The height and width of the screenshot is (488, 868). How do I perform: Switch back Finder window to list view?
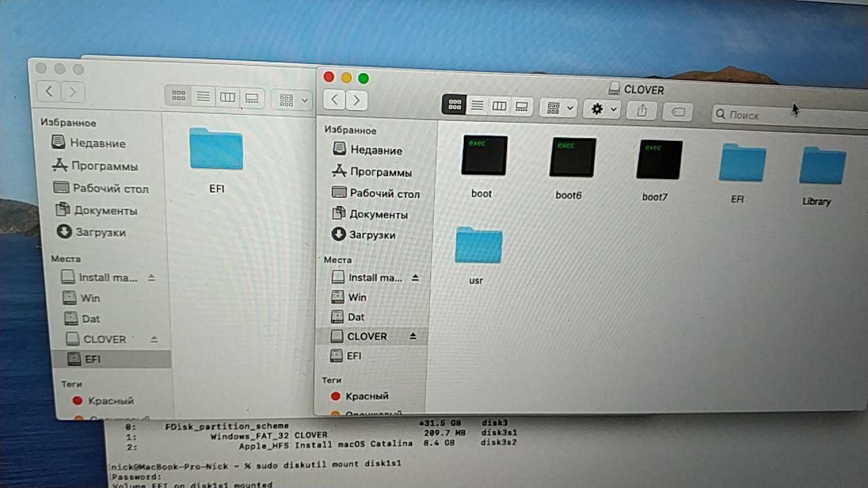pyautogui.click(x=203, y=97)
